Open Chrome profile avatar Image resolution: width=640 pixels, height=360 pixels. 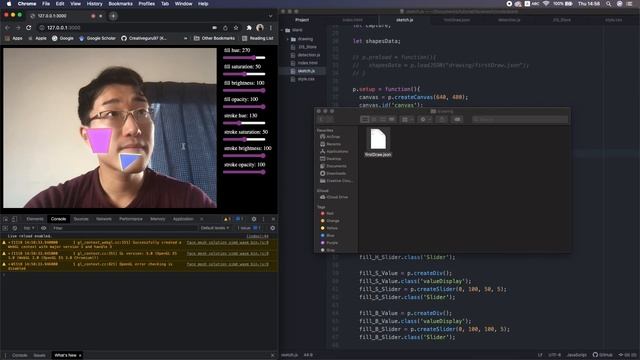click(x=260, y=28)
